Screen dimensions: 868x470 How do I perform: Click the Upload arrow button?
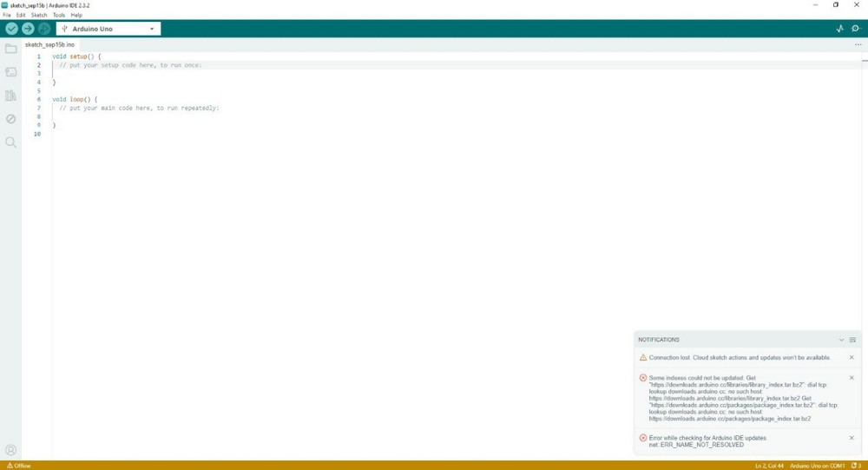click(x=28, y=29)
